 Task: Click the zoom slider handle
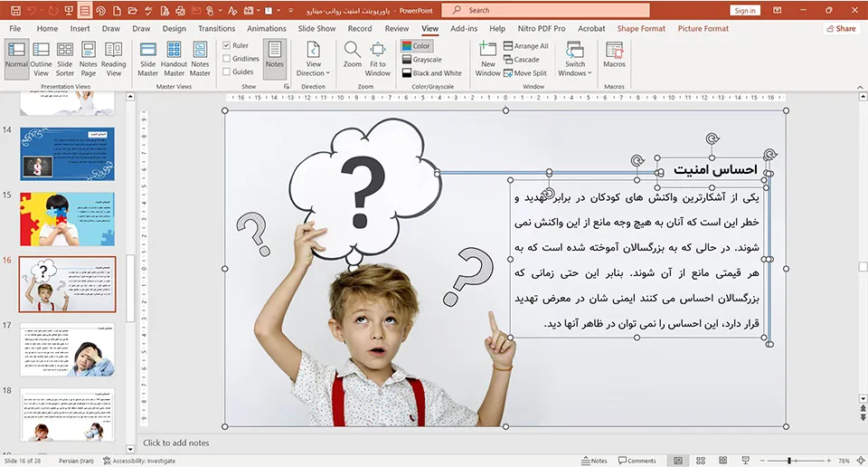pos(788,461)
